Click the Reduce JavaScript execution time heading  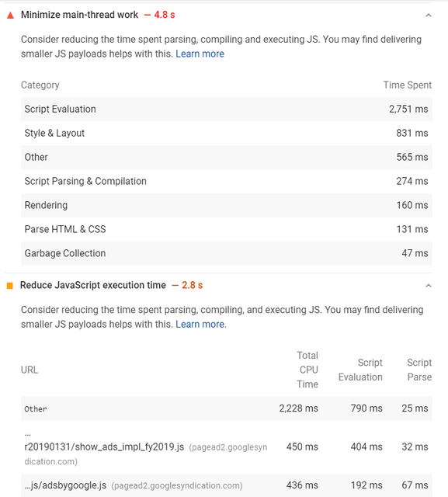93,285
